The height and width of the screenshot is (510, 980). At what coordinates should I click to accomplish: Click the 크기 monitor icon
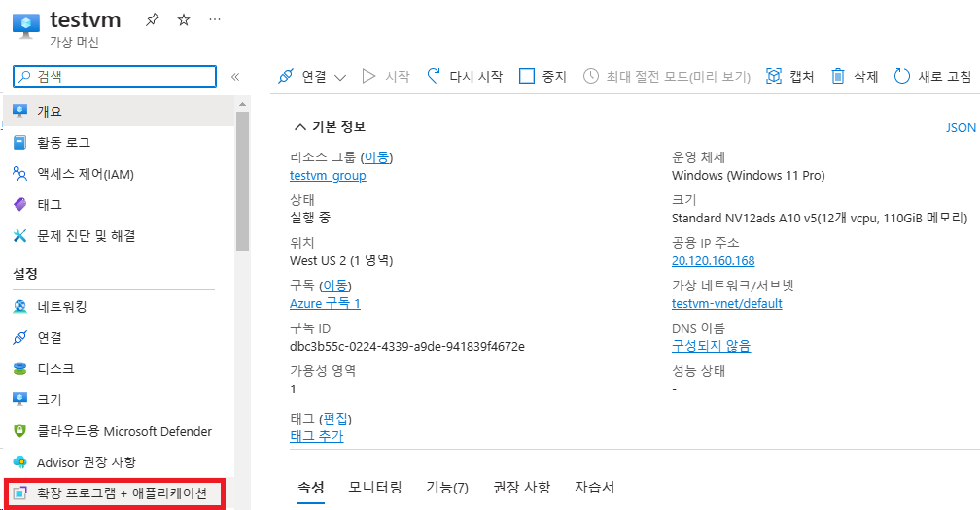pyautogui.click(x=20, y=399)
